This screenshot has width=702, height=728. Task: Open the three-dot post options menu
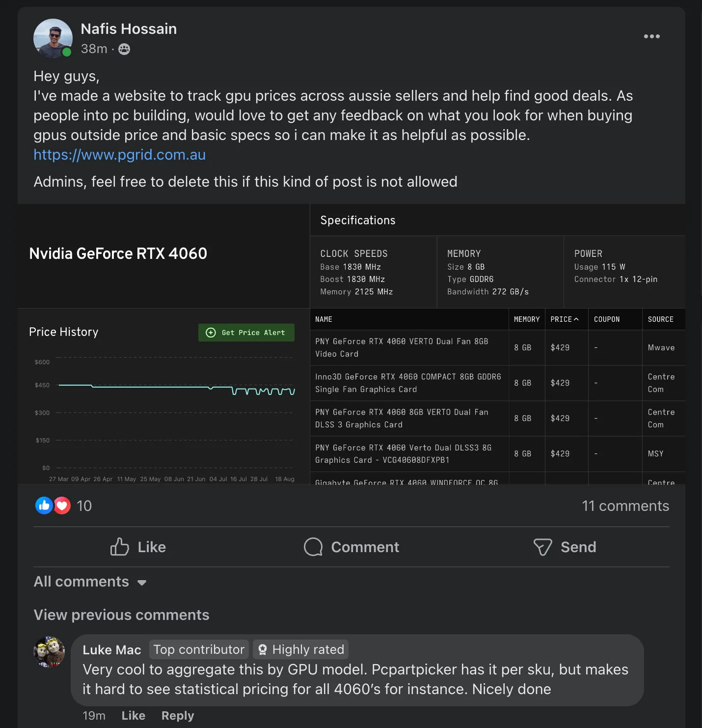651,36
